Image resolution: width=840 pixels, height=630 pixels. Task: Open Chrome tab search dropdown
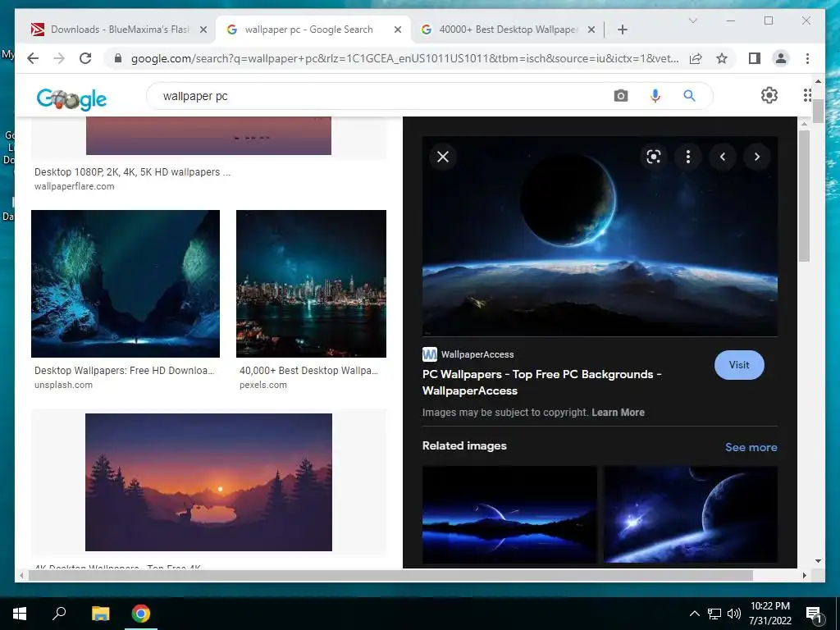(692, 21)
